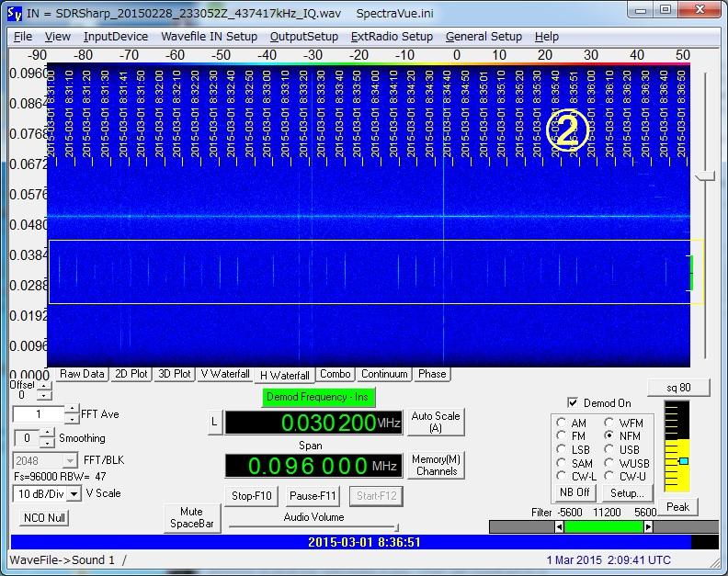Click the Pause-F11 button
This screenshot has width=728, height=576.
click(x=313, y=496)
